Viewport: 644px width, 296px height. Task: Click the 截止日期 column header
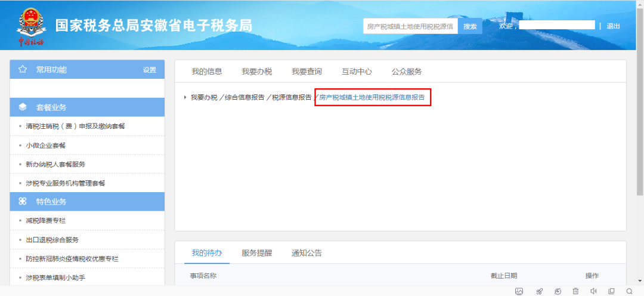click(x=503, y=276)
